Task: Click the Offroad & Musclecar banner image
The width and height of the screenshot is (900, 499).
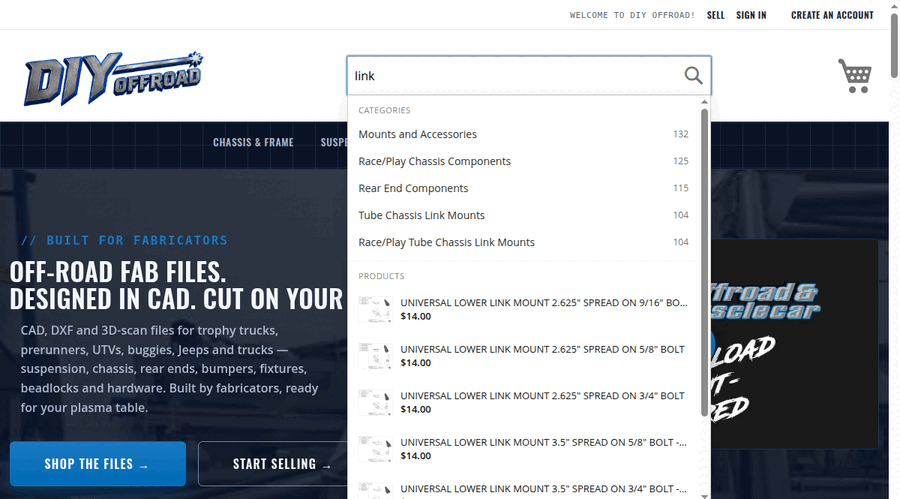Action: coord(794,343)
